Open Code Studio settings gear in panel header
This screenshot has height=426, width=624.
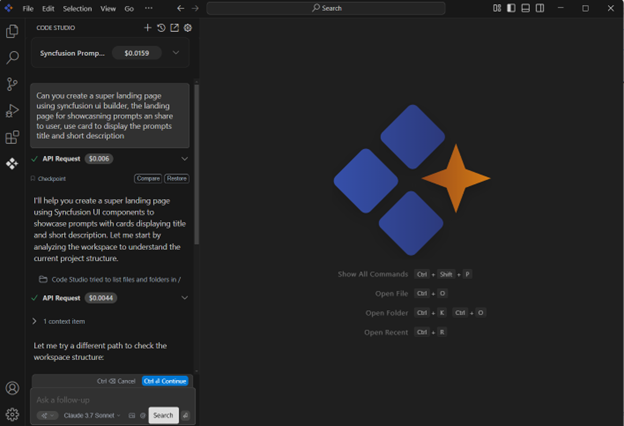[187, 28]
